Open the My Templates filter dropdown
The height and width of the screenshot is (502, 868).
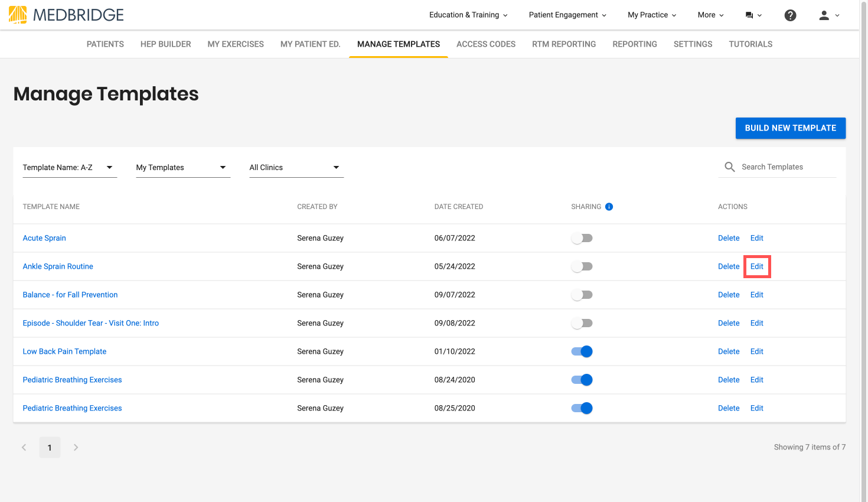point(183,168)
